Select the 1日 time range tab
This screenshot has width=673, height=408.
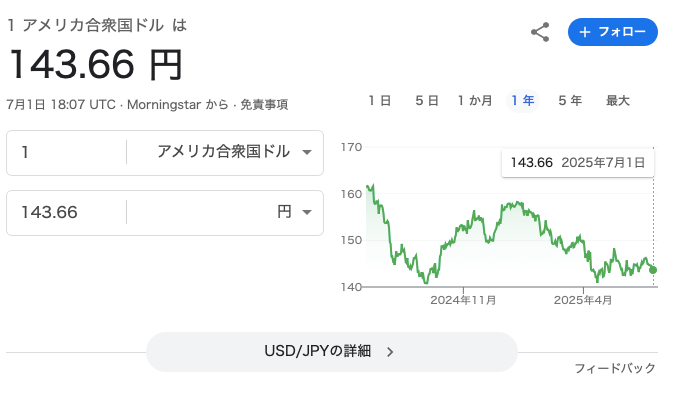point(379,101)
